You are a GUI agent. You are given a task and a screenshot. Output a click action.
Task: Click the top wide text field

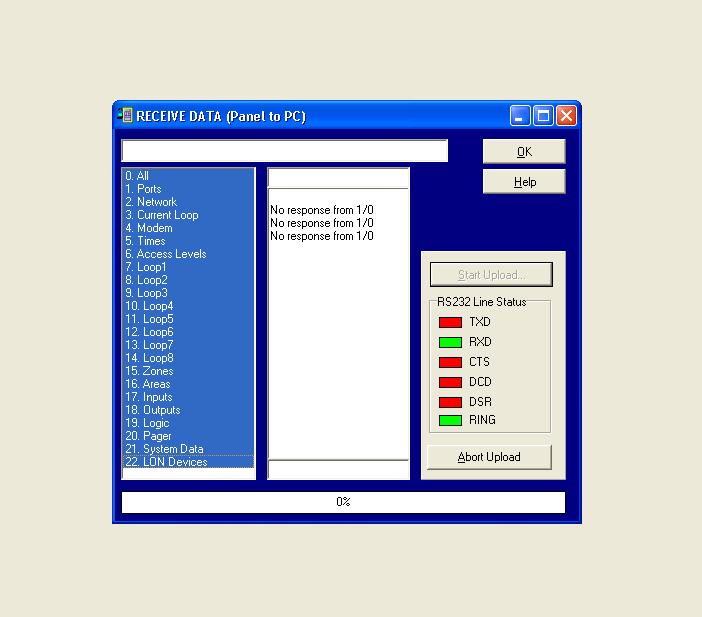[284, 151]
